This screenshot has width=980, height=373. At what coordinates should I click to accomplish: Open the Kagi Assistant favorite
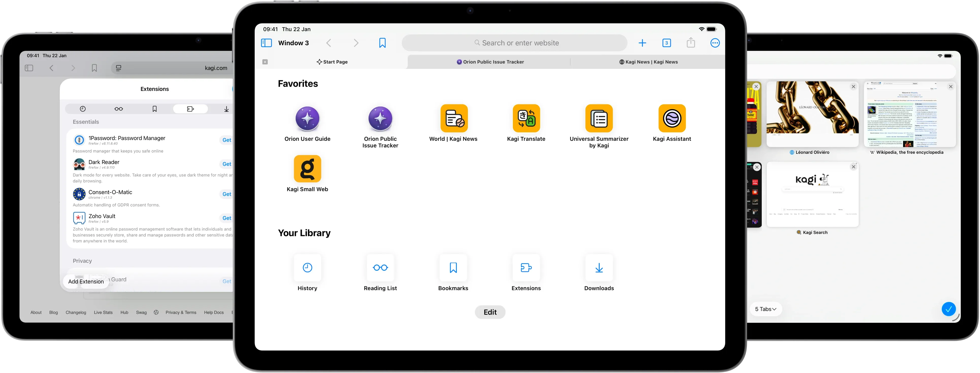pos(672,119)
